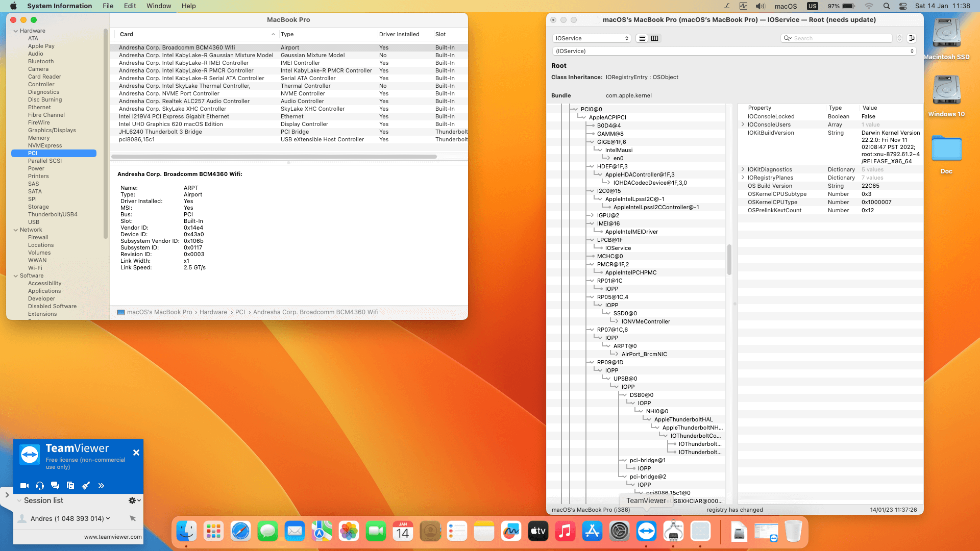Select the JHL6240 Thunderbolt 3 Bridge row

289,132
